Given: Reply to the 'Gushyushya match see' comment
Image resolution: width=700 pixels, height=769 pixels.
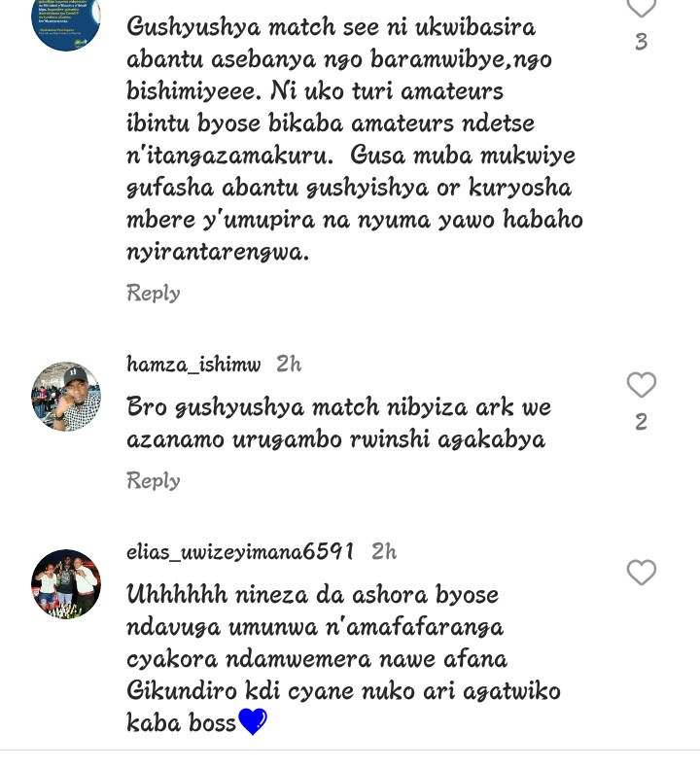Looking at the screenshot, I should point(154,294).
